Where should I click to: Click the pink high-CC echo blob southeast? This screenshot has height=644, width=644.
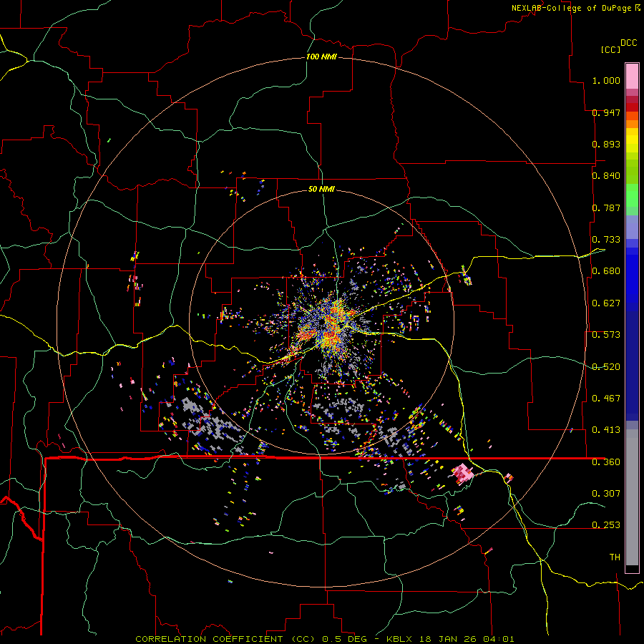[x=463, y=473]
